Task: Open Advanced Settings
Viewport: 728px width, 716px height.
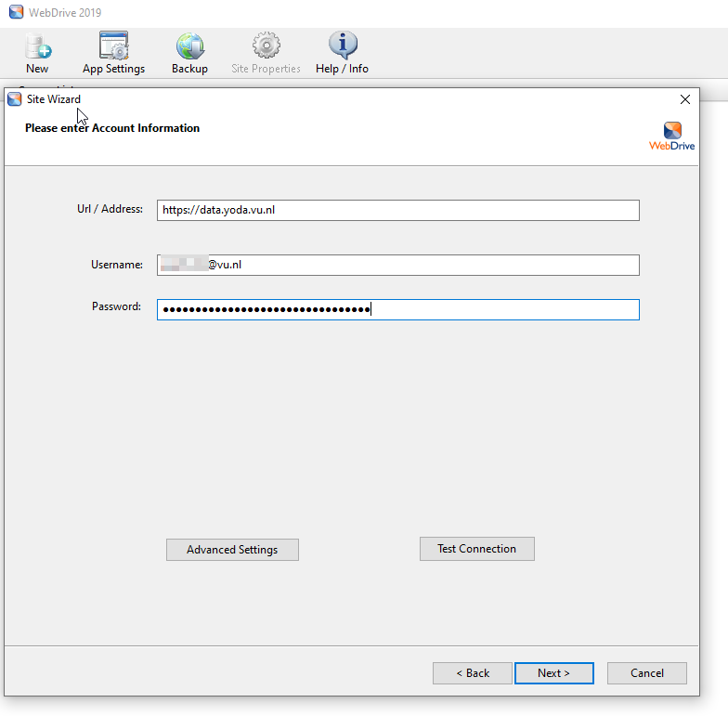Action: click(232, 550)
